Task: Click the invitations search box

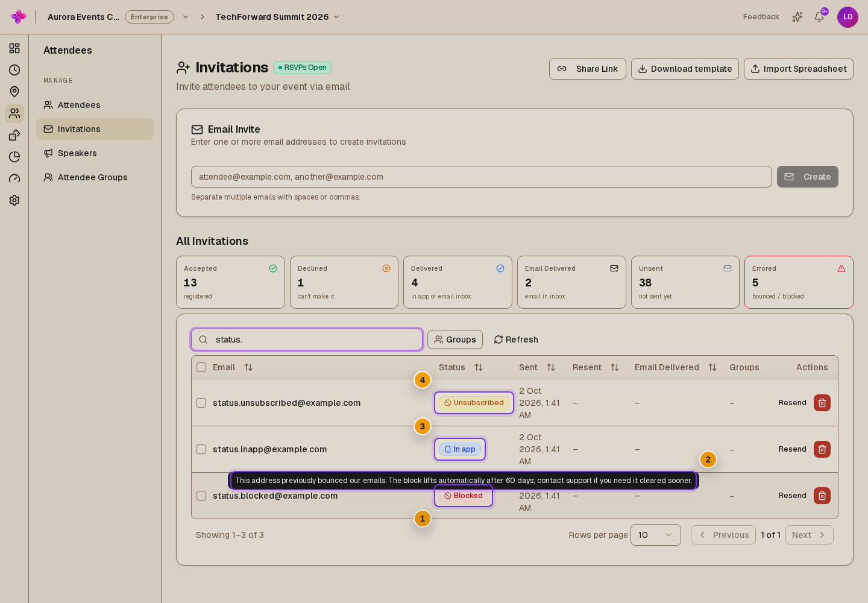Action: (307, 339)
